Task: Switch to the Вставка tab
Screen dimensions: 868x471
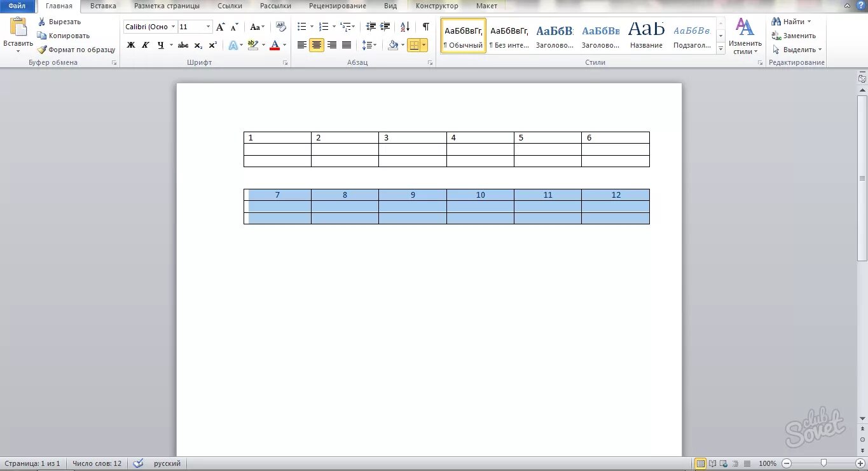Action: click(103, 6)
